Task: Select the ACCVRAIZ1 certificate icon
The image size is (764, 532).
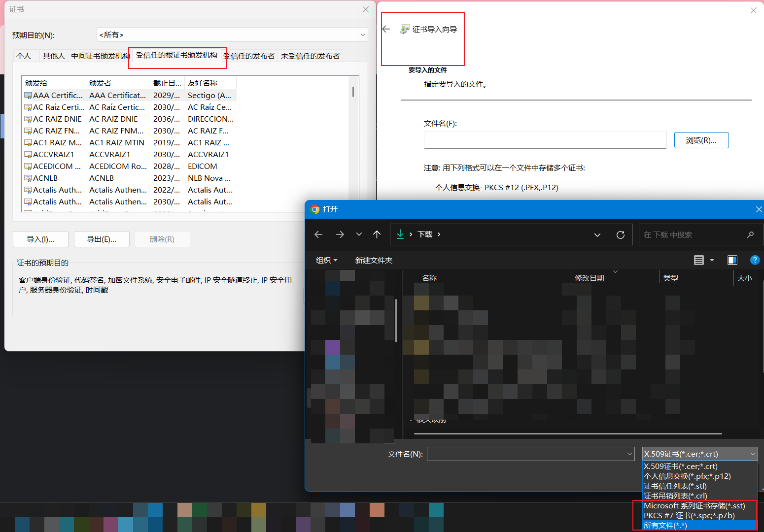Action: coord(28,155)
